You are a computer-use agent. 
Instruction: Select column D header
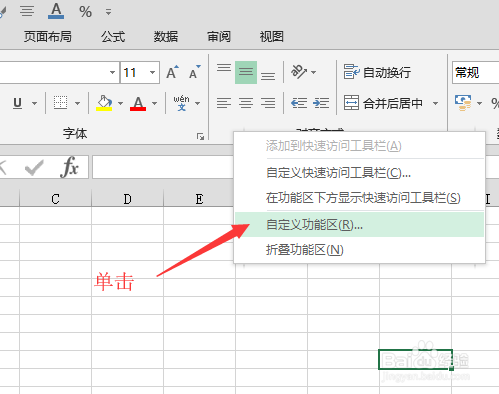127,199
